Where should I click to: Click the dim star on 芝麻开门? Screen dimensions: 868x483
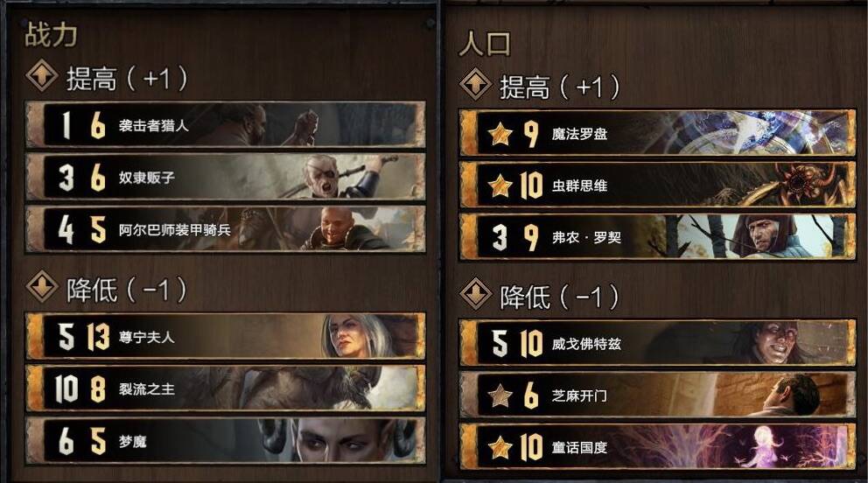point(500,395)
